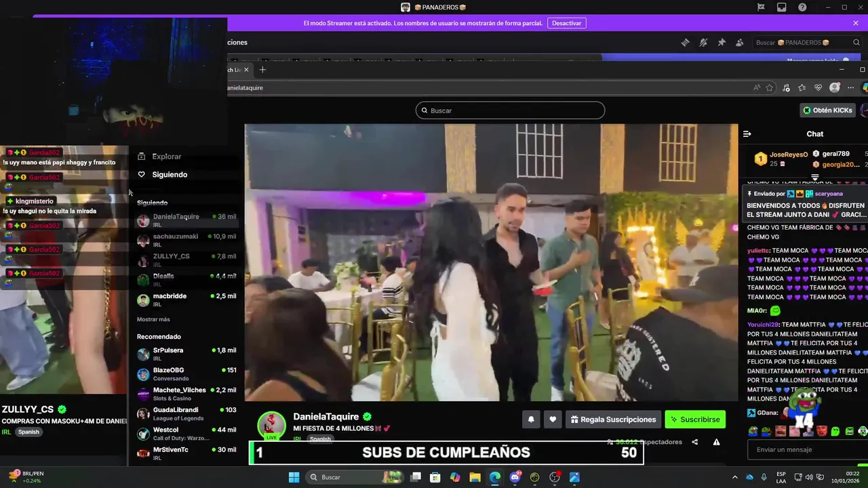Open recommended channel Machete_Vilches
The height and width of the screenshot is (488, 868).
[x=186, y=394]
